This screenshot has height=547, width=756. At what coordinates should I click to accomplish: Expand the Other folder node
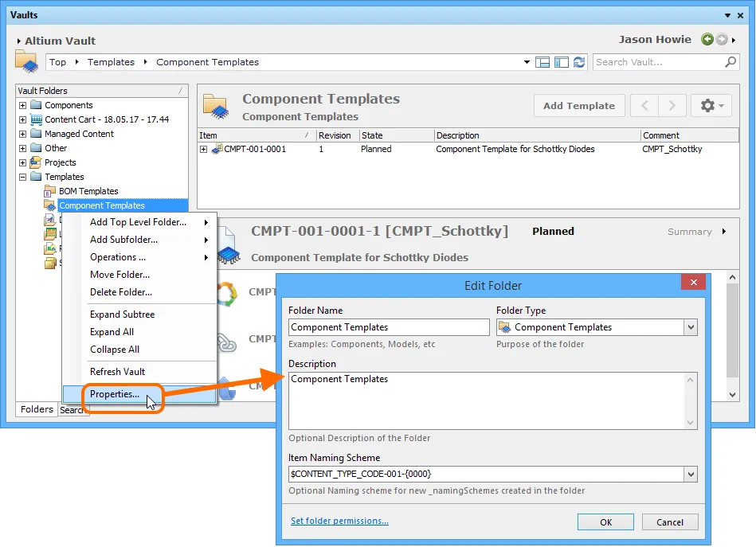coord(22,148)
